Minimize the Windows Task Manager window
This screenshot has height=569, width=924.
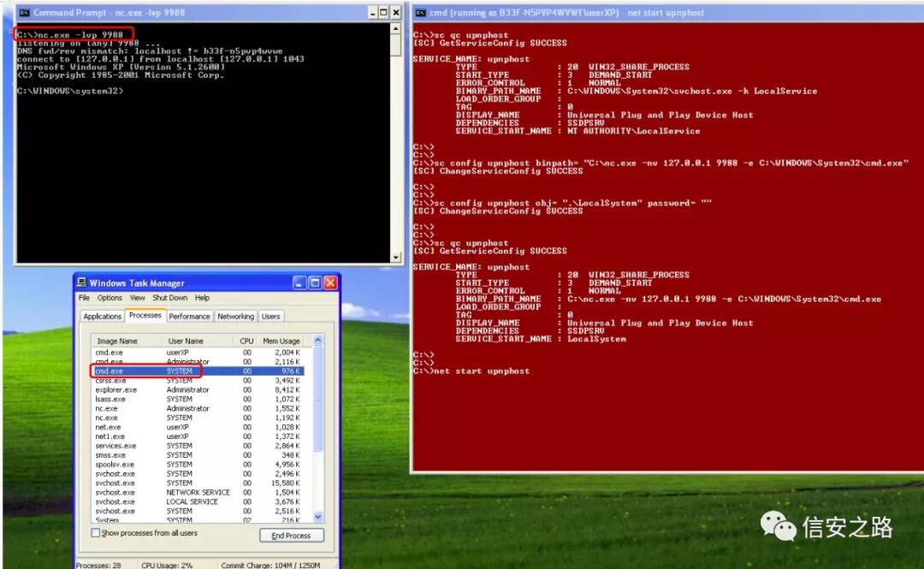299,283
